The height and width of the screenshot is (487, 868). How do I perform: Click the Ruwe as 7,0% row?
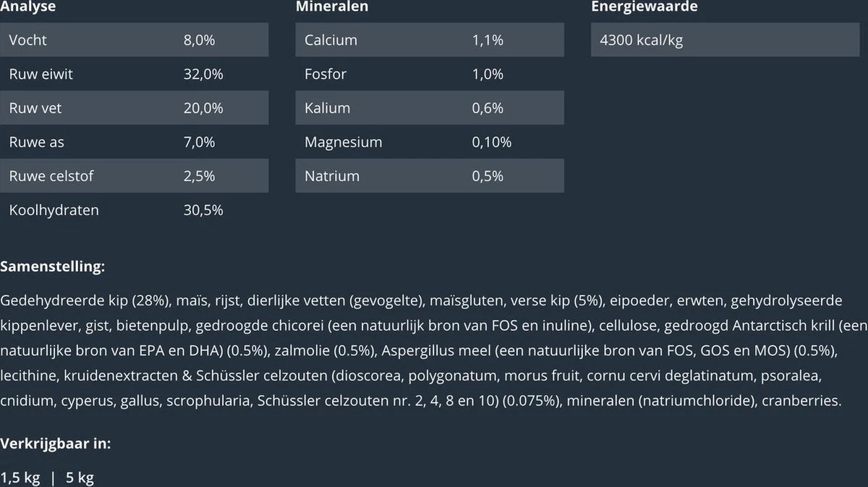(135, 143)
